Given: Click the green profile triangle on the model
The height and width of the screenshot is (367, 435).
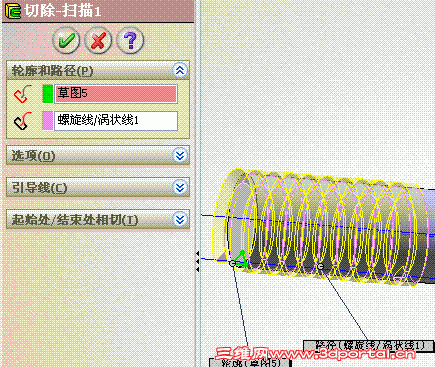Looking at the screenshot, I should 242,259.
